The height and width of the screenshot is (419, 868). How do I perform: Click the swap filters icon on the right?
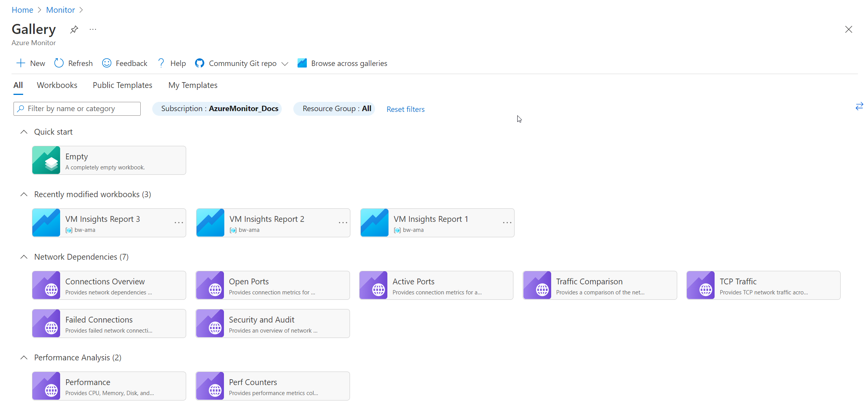(860, 106)
